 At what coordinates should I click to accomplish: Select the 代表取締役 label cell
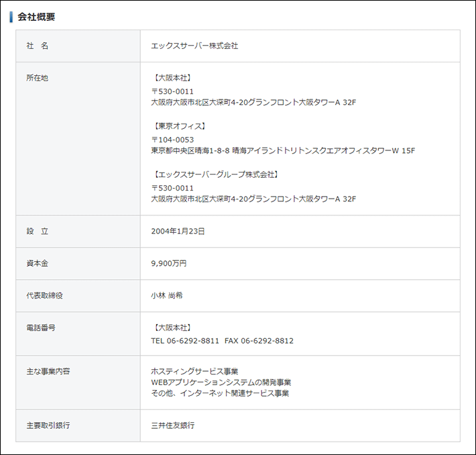point(78,296)
